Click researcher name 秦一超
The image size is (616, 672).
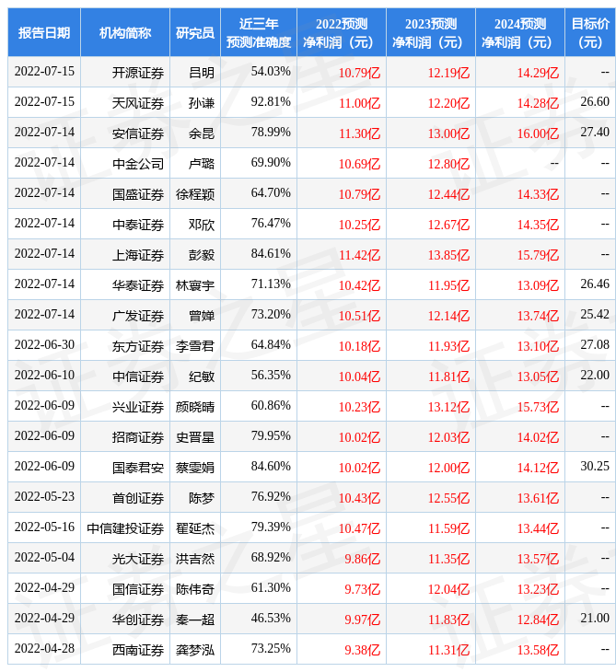click(195, 620)
